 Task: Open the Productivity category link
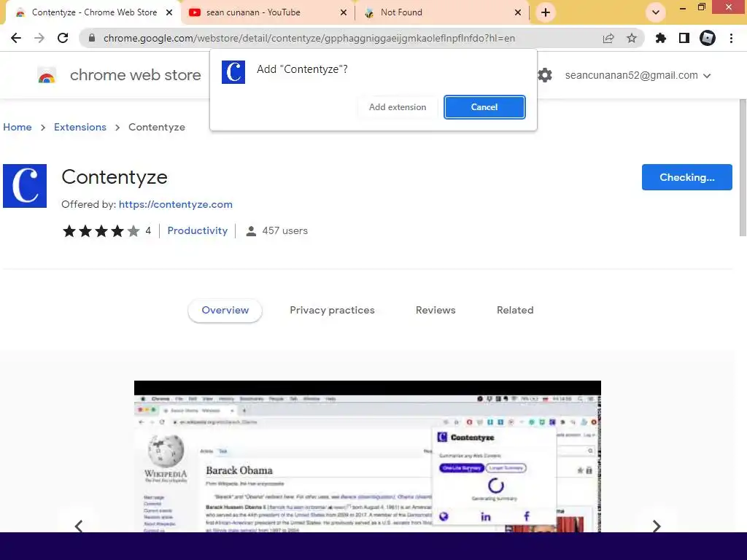coord(198,231)
